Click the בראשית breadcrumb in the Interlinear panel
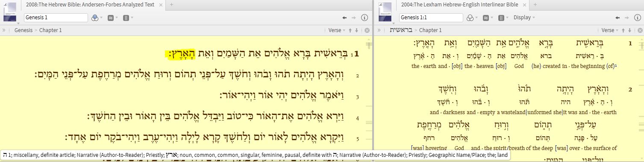Image resolution: width=644 pixels, height=162 pixels. click(402, 30)
